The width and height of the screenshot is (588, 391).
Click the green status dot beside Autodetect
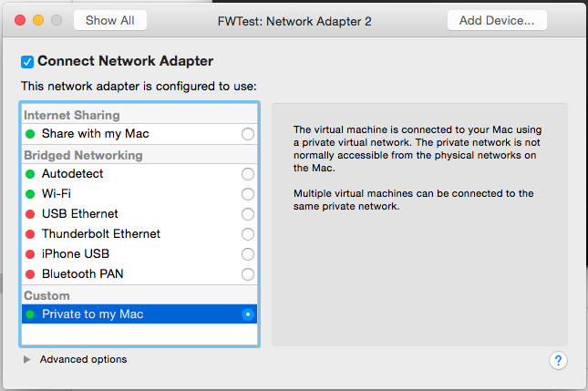(30, 174)
